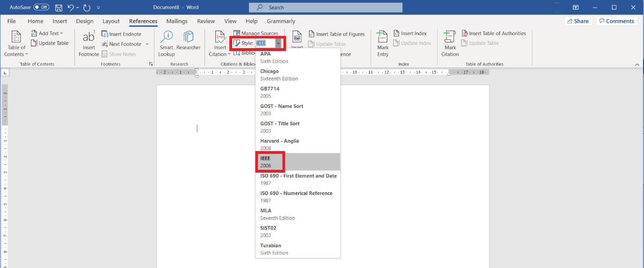Open the Customize Quick Access Toolbar dropdown
644x268 pixels.
coord(98,8)
